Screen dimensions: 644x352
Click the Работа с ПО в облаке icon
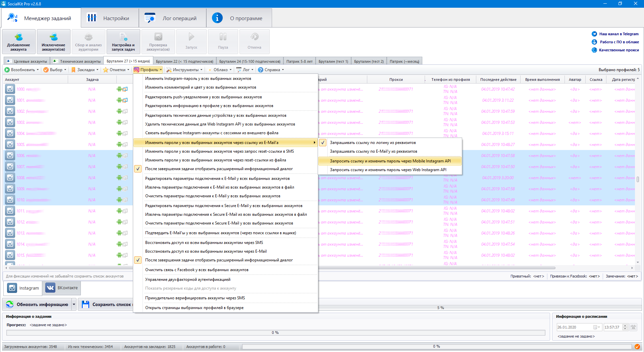(x=594, y=42)
